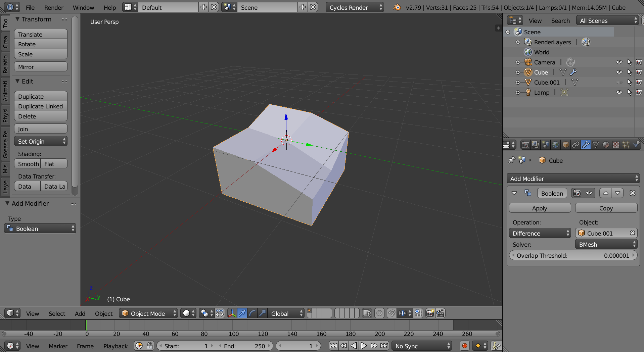Open the All Scenes display dropdown
The image size is (644, 352).
click(x=607, y=20)
